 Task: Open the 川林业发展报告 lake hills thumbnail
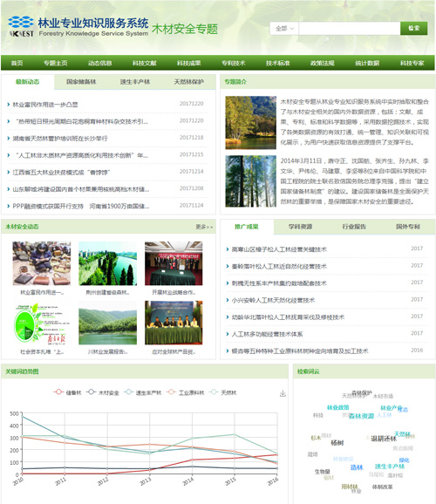click(x=108, y=323)
